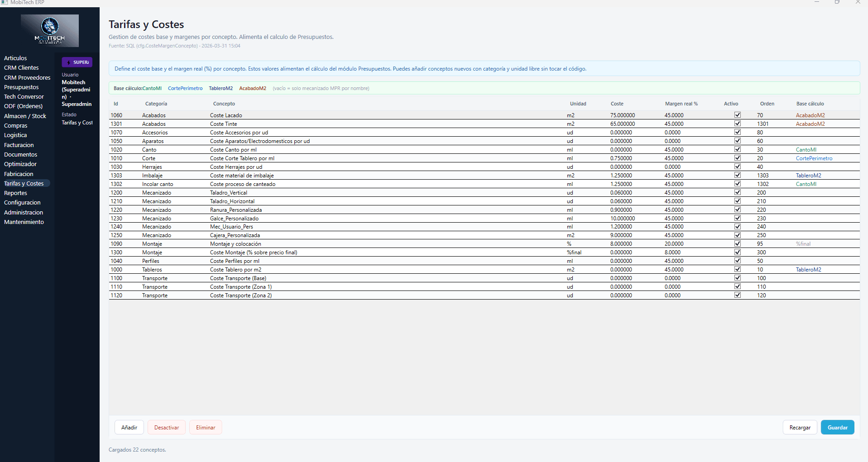Go to Almacen / Stock section
This screenshot has width=868, height=462.
click(25, 116)
